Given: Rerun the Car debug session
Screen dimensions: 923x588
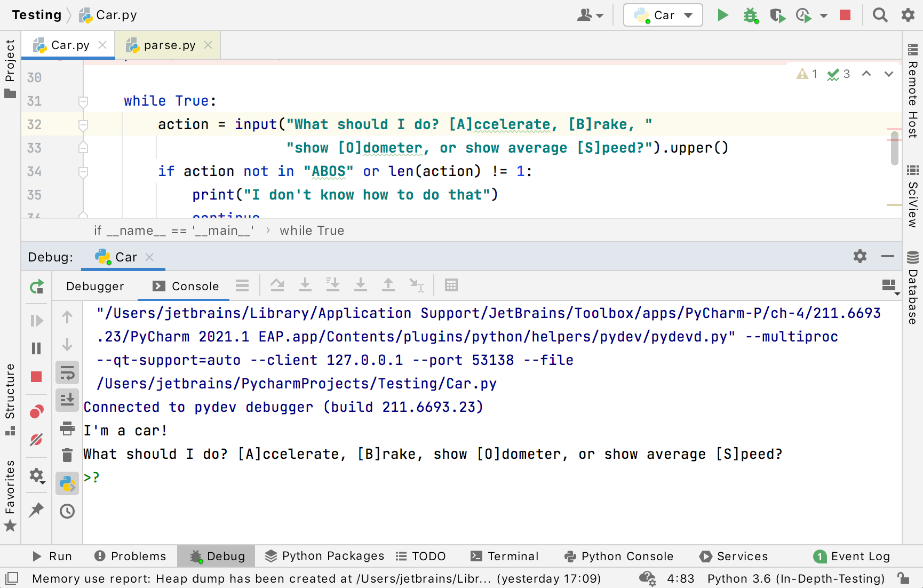Looking at the screenshot, I should (36, 287).
